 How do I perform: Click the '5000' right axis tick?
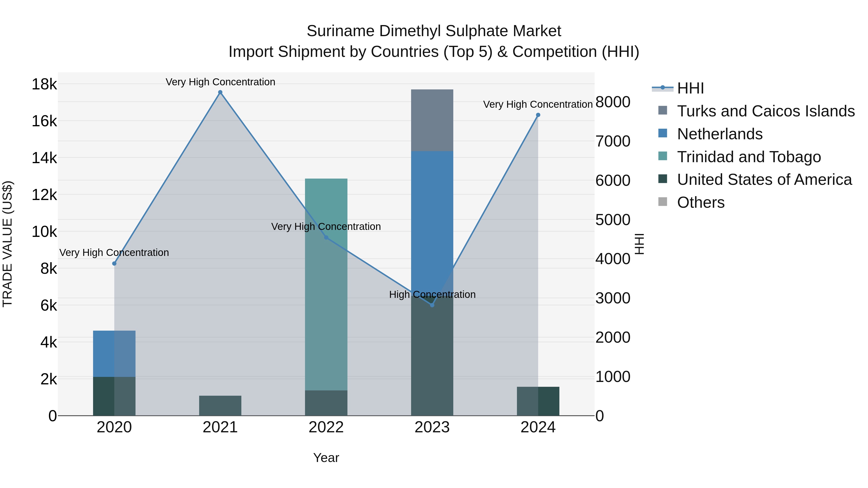(x=613, y=220)
